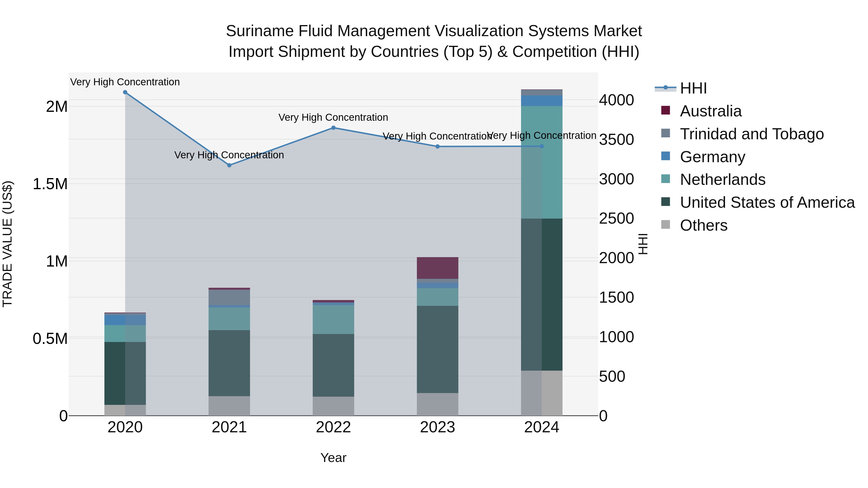The width and height of the screenshot is (868, 488).
Task: Click the Trinidad and Tobago segment in 2021 bar
Action: [229, 297]
